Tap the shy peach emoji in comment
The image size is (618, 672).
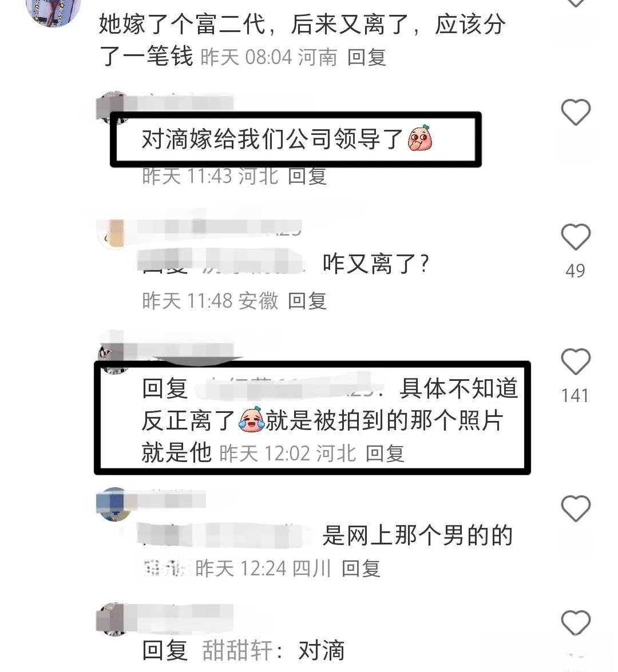click(x=420, y=138)
